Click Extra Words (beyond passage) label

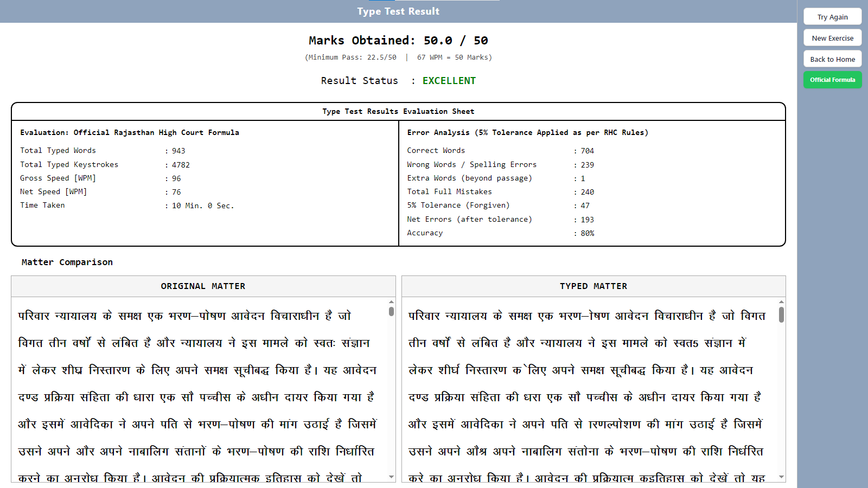click(x=469, y=178)
